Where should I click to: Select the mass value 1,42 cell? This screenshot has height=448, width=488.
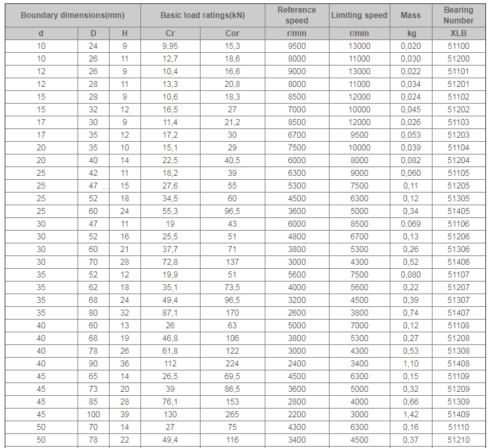410,414
